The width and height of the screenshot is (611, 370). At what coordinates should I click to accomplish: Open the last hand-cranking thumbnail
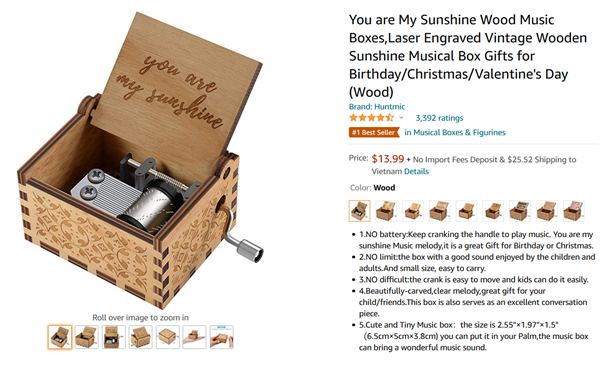coord(221,337)
